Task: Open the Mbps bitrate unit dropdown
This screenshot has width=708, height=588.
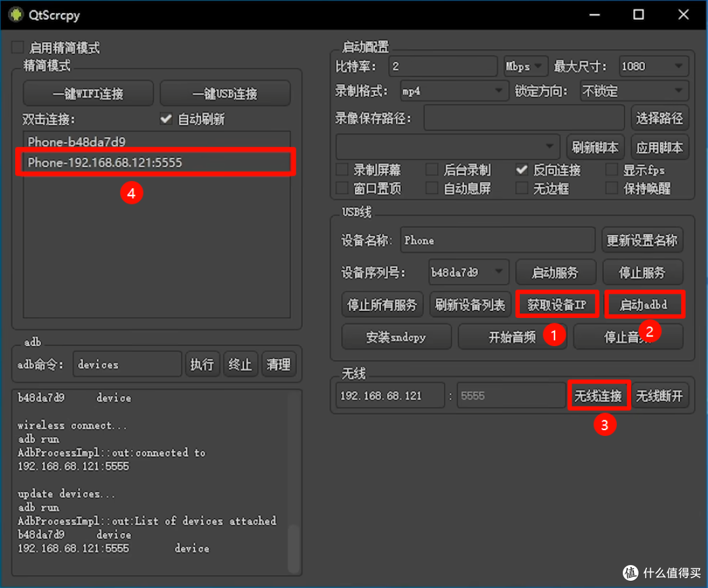Action: [525, 66]
